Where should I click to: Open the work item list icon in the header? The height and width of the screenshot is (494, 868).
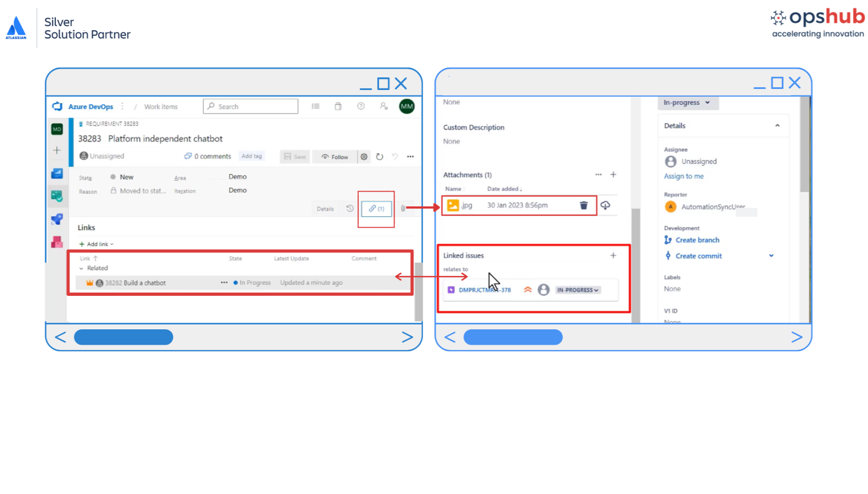point(315,106)
